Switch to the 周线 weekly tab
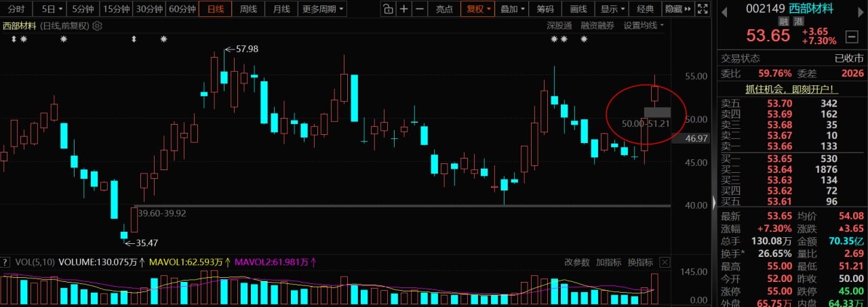 [249, 9]
